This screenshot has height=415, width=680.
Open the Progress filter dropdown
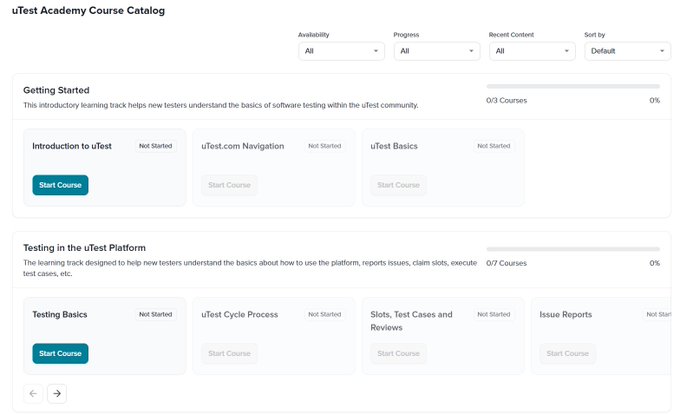point(437,51)
